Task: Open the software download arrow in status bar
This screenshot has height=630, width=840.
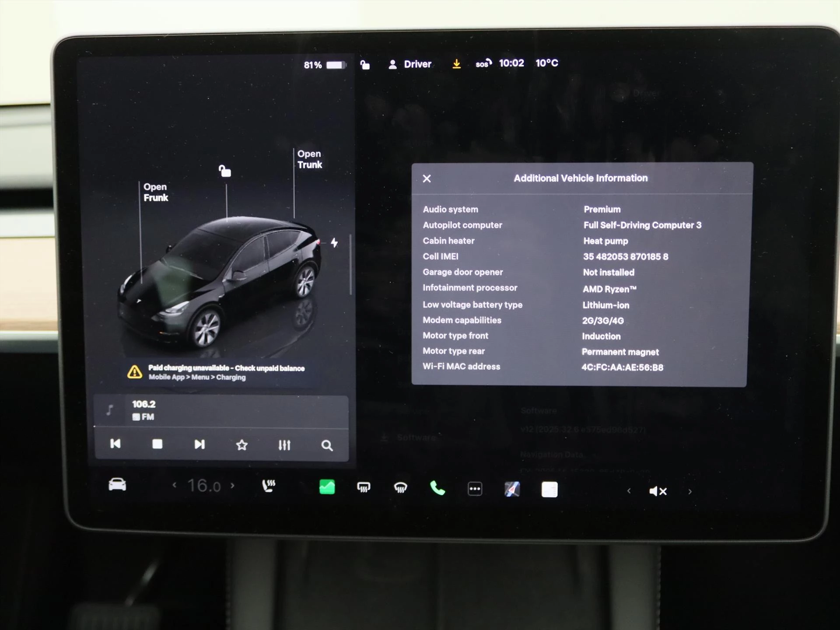Action: [x=456, y=64]
